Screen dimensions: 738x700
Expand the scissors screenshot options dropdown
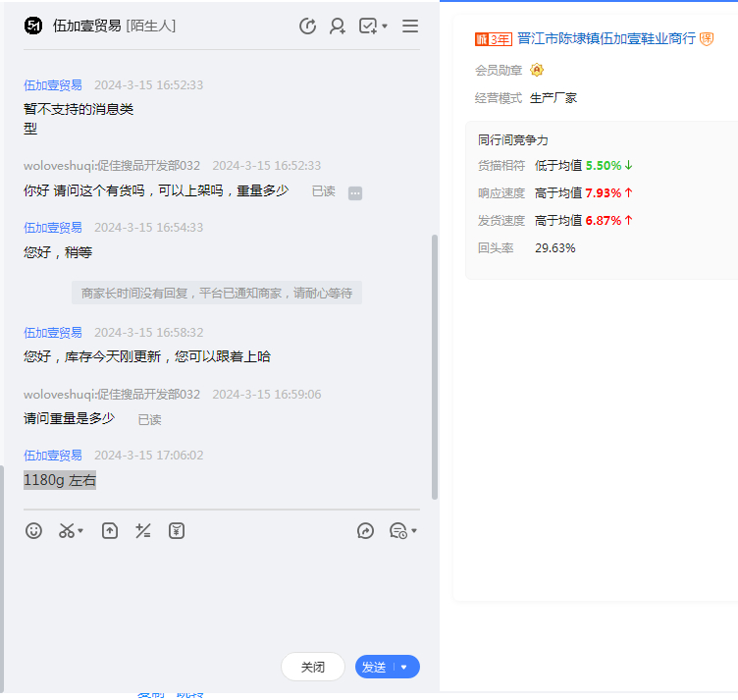pyautogui.click(x=80, y=531)
